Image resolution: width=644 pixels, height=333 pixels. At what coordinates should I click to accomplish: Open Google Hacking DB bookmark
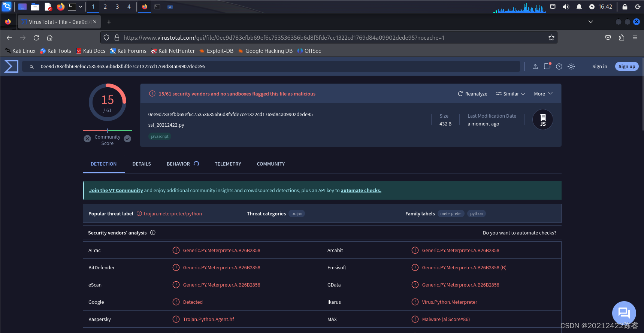265,51
